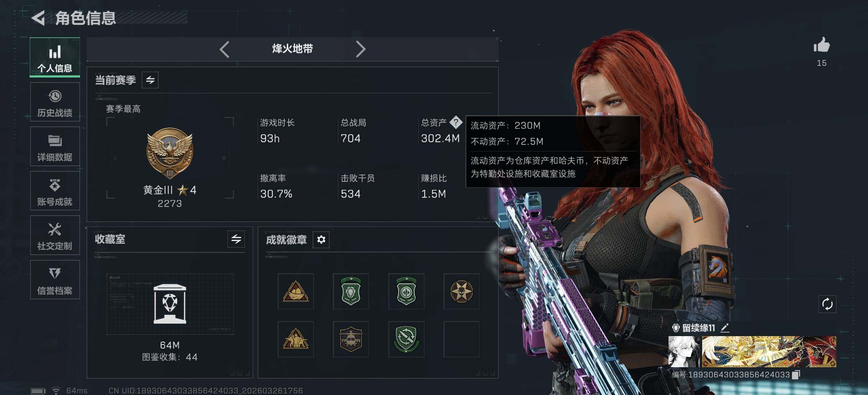This screenshot has width=868, height=395.
Task: Toggle the 收藏室 swap view button
Action: click(x=236, y=239)
